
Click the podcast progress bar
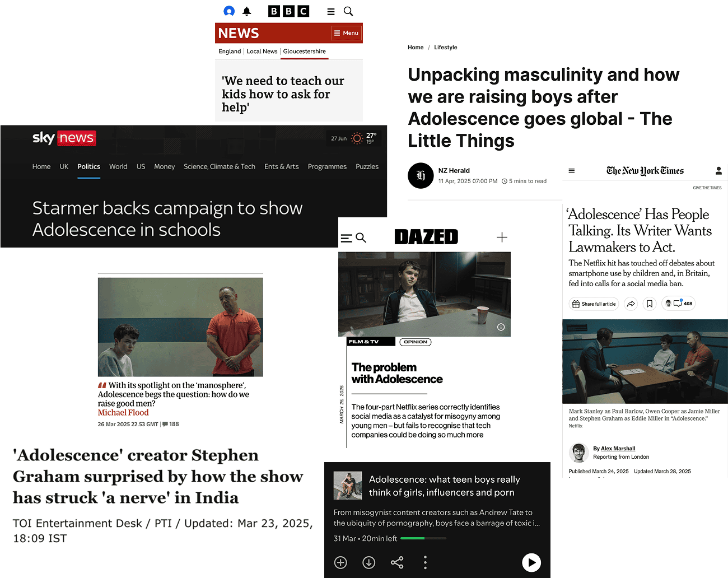click(x=423, y=538)
